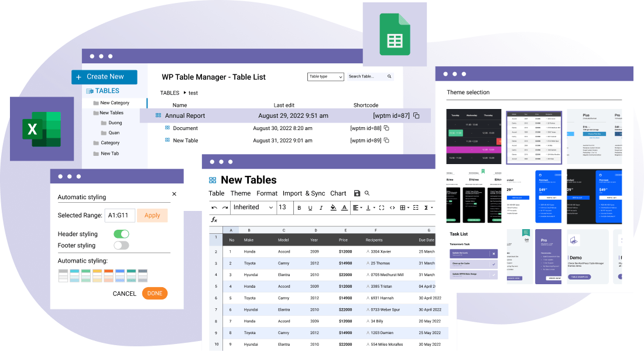Click the undo arrow in table toolbar
Screen dimensions: 644x351
tap(214, 207)
